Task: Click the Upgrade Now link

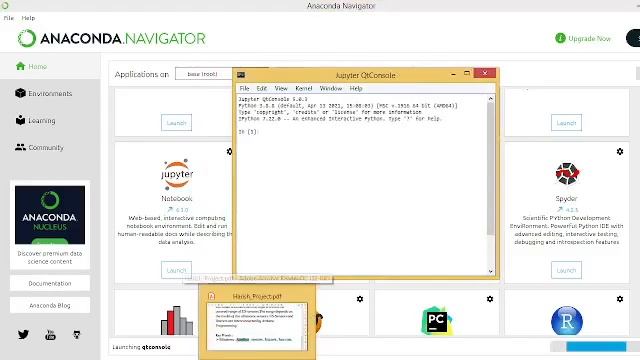Action: [x=589, y=38]
